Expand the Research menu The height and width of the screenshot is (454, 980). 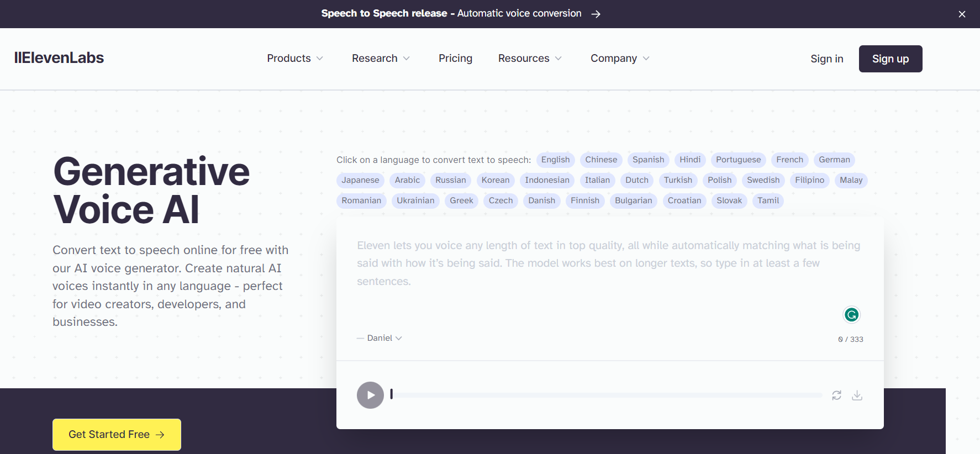(381, 59)
